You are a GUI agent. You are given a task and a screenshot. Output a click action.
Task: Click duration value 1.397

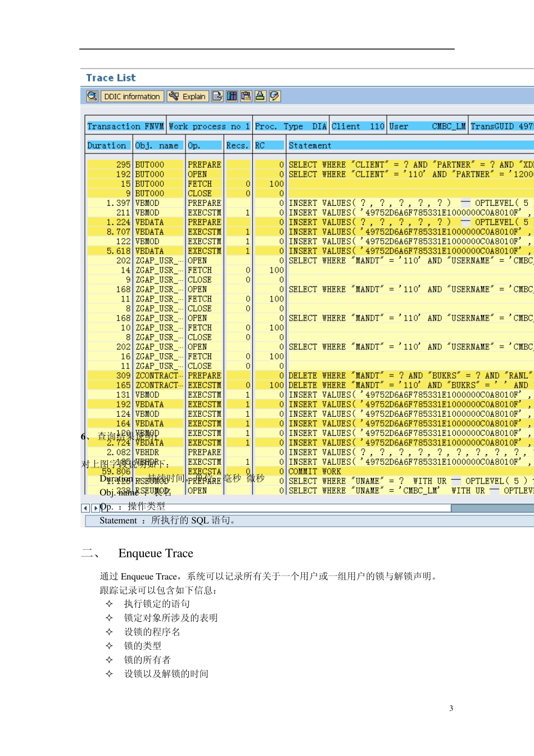coord(119,203)
